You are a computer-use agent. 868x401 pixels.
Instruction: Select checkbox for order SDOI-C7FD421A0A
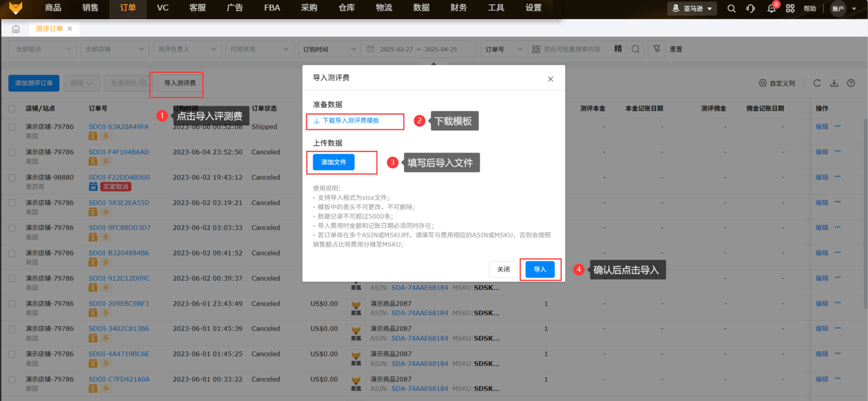(x=12, y=380)
